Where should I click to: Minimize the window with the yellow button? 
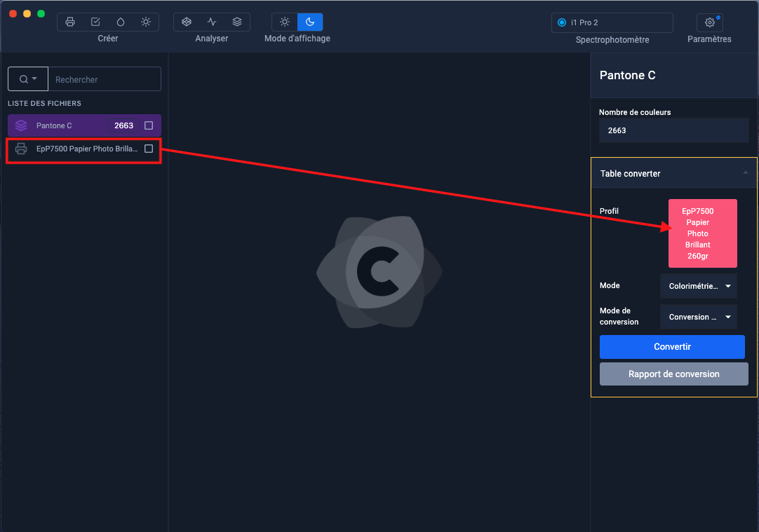click(27, 13)
